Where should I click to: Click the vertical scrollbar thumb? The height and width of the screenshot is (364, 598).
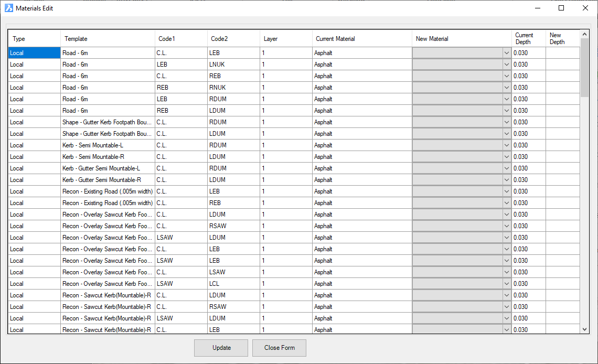585,68
